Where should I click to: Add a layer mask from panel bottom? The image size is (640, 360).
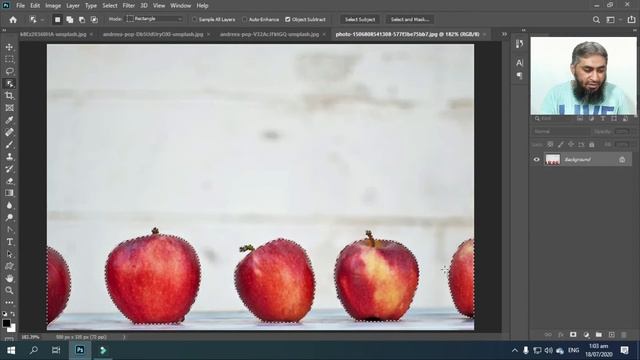coord(573,335)
